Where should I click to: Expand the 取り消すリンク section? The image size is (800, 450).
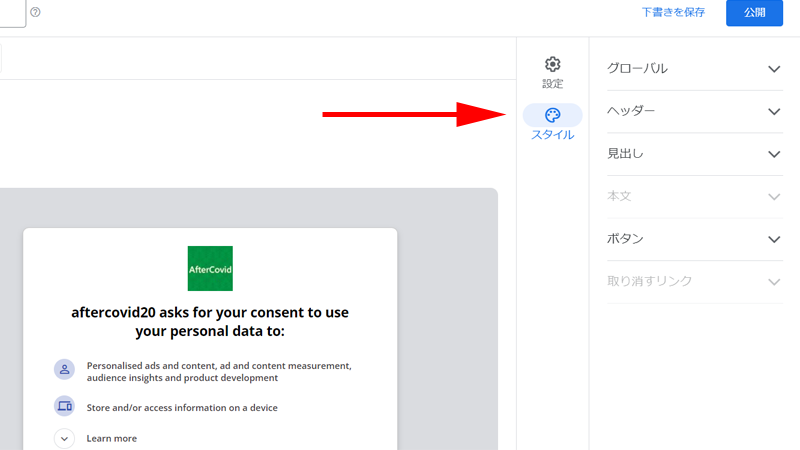694,282
